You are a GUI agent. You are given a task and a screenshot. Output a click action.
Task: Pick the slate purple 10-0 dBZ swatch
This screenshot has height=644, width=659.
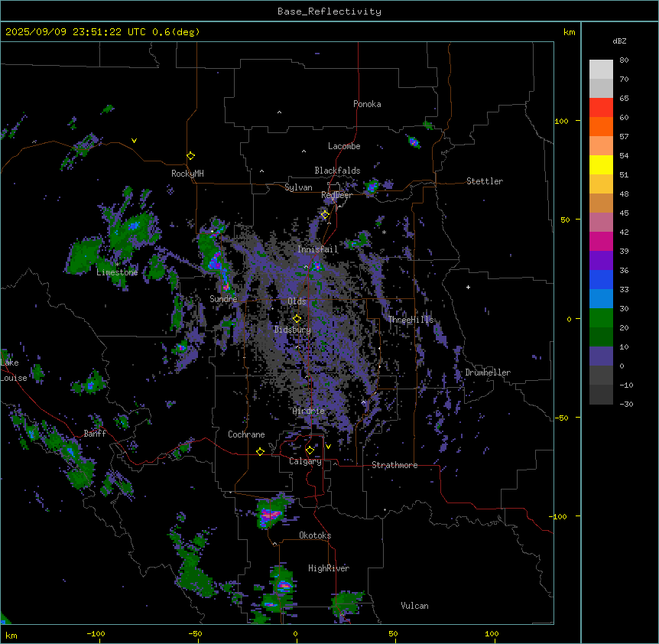coord(601,356)
